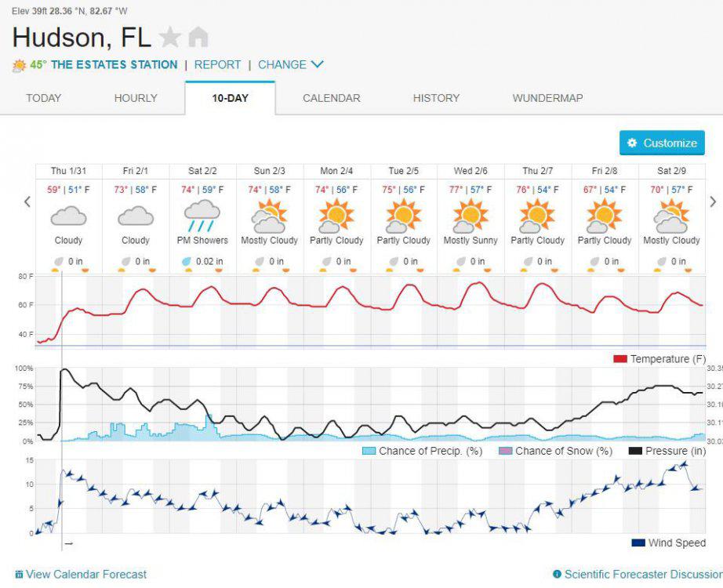Click the gear icon on Customize button

(x=632, y=143)
